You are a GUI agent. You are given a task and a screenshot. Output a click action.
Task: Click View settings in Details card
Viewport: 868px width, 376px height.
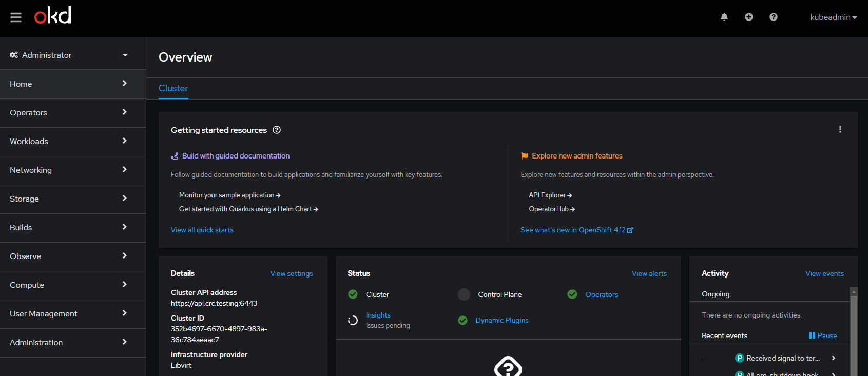(292, 273)
